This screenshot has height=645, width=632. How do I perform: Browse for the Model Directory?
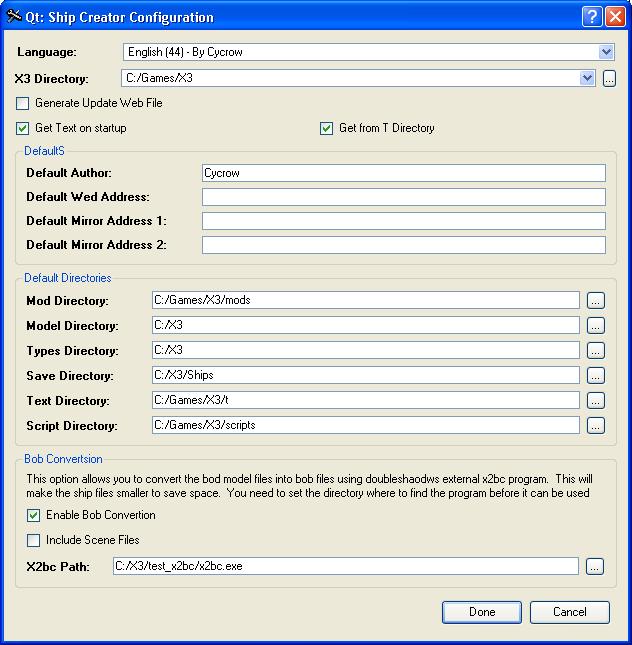(595, 325)
